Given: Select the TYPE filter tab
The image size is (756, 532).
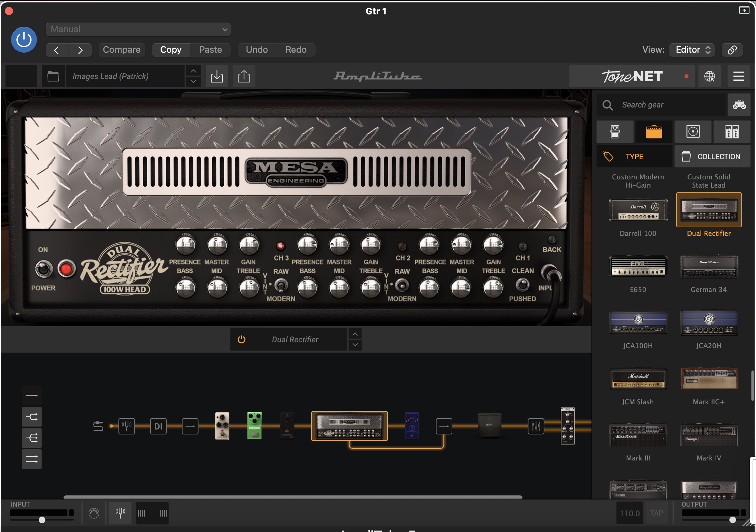Looking at the screenshot, I should pyautogui.click(x=634, y=156).
